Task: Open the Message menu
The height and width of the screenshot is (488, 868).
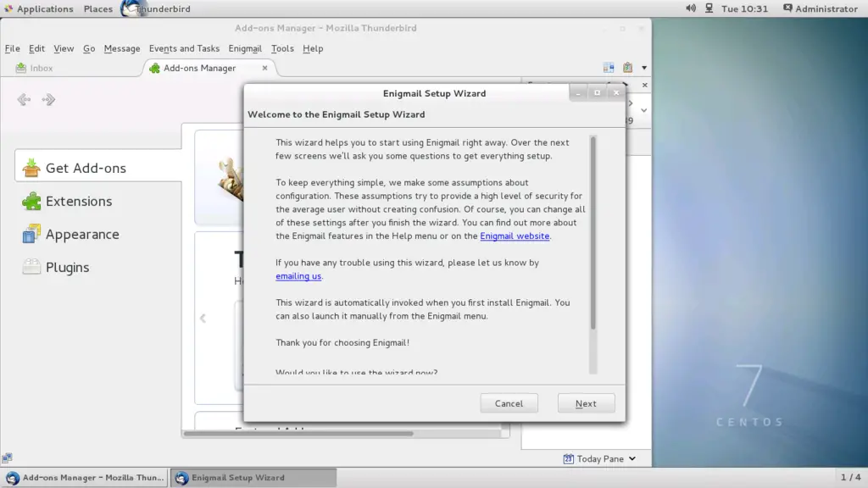Action: (122, 48)
